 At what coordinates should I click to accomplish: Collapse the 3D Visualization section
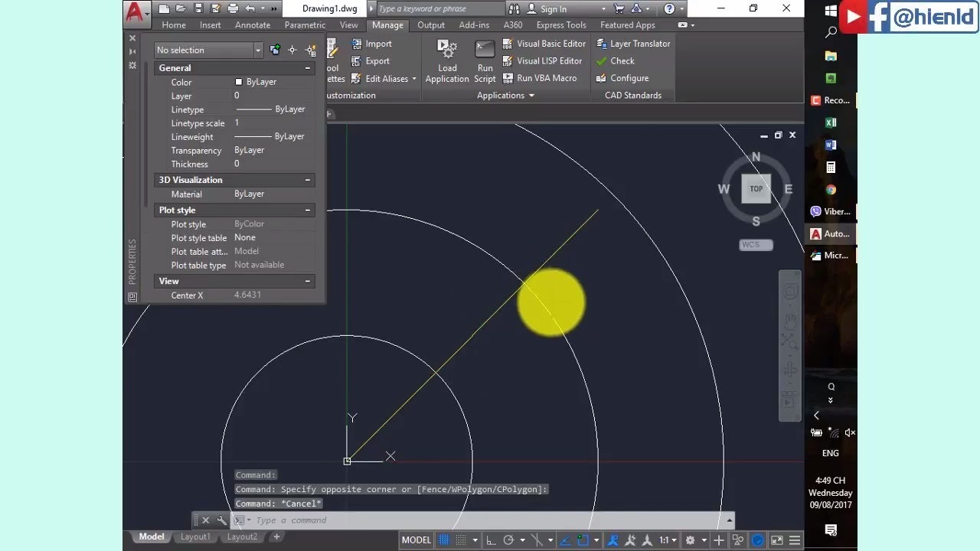coord(308,180)
